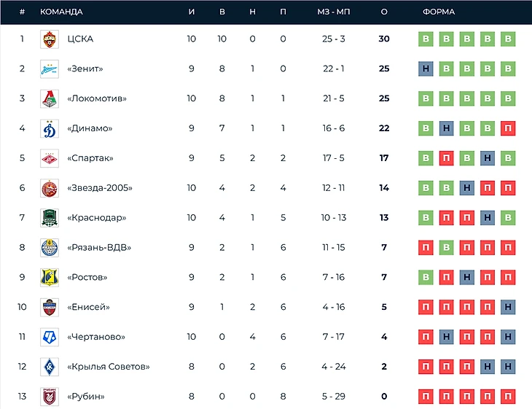Click Zenit's blue Н draw form badge

point(426,69)
